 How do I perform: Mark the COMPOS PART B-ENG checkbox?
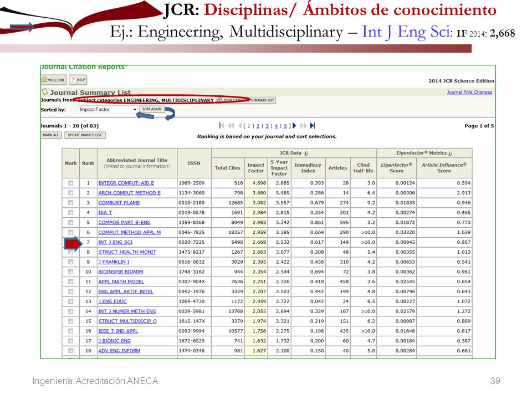coord(70,222)
